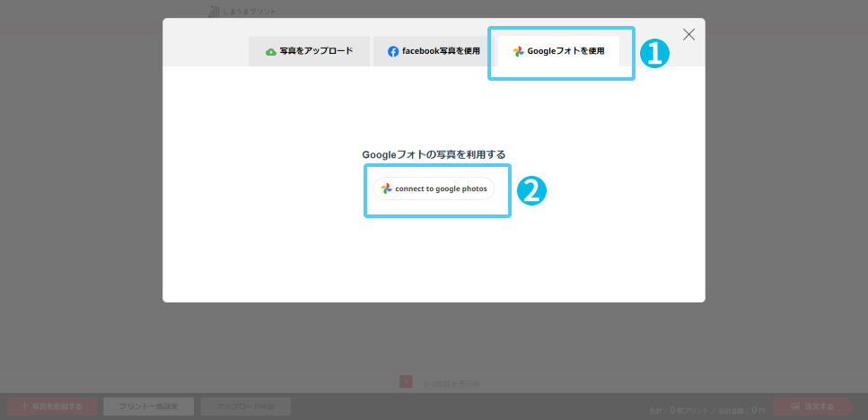Click the 0-0枚目を表示中 status text
Image resolution: width=868 pixels, height=420 pixels.
[452, 384]
